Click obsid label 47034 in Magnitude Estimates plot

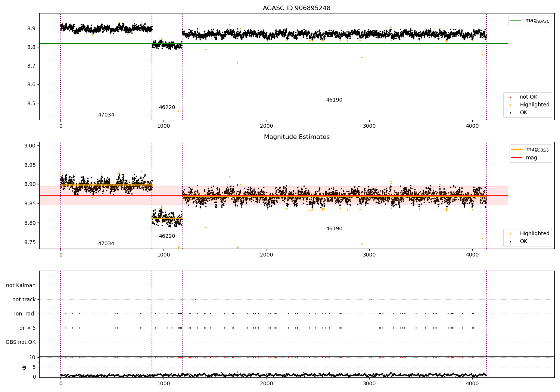tap(106, 244)
